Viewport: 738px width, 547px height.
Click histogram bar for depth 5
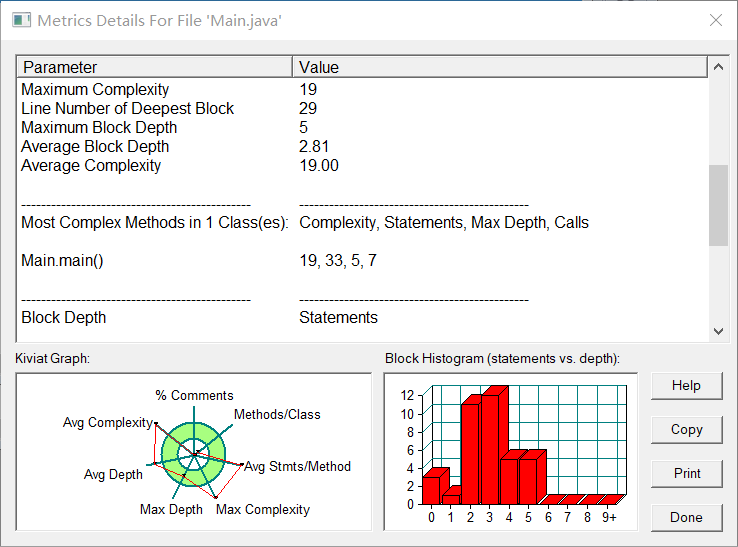click(528, 481)
